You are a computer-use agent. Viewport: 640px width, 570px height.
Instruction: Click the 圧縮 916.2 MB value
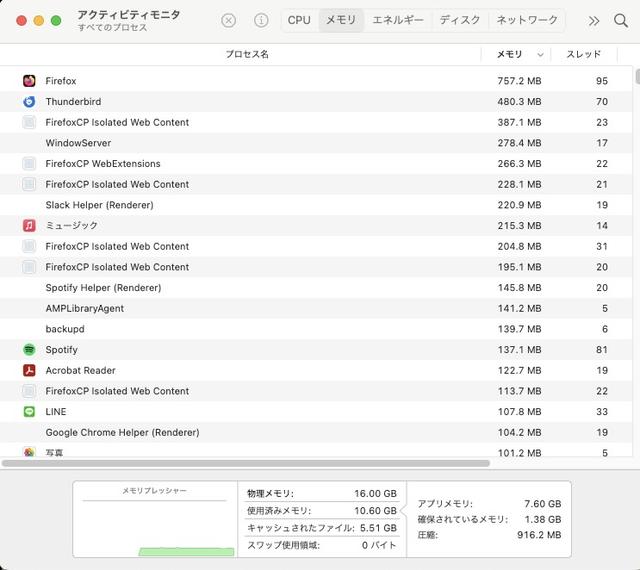(x=539, y=535)
